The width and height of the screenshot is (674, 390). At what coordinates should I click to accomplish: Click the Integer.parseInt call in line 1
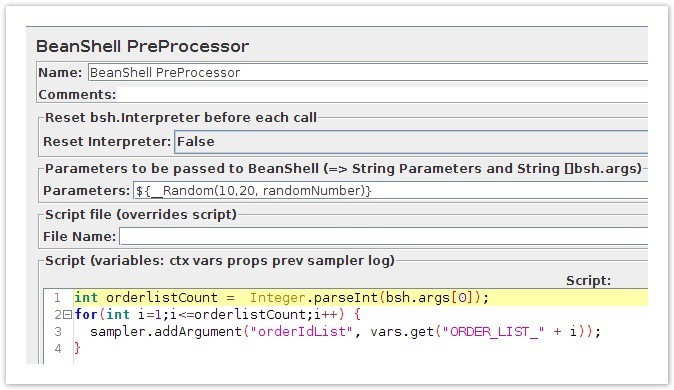(x=313, y=298)
